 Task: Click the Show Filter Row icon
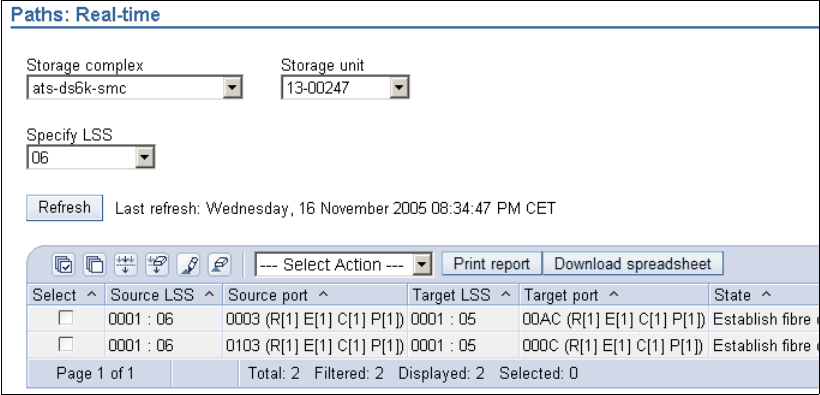click(x=126, y=264)
